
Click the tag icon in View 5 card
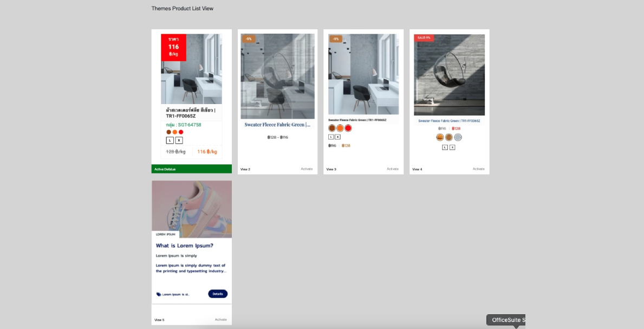(x=159, y=294)
